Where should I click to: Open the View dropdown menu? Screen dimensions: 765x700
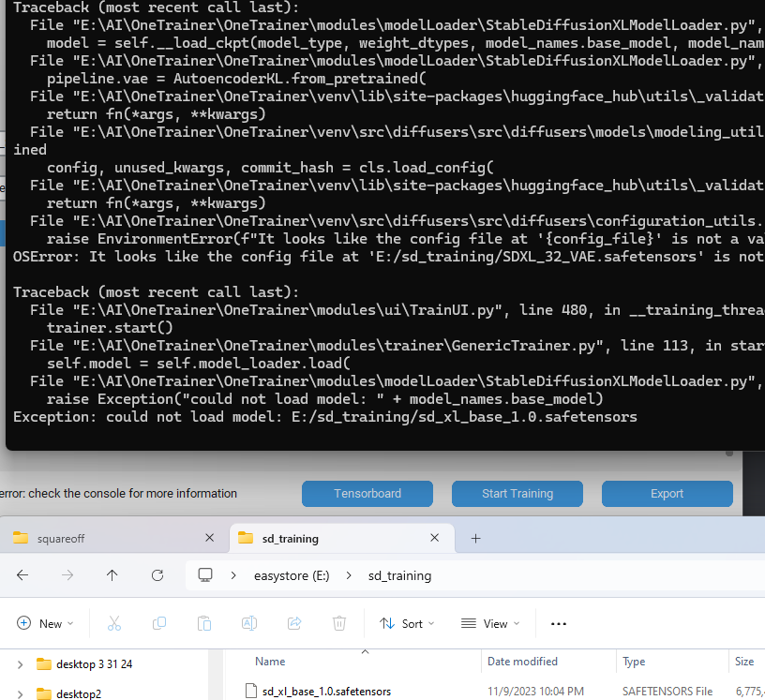coord(490,623)
